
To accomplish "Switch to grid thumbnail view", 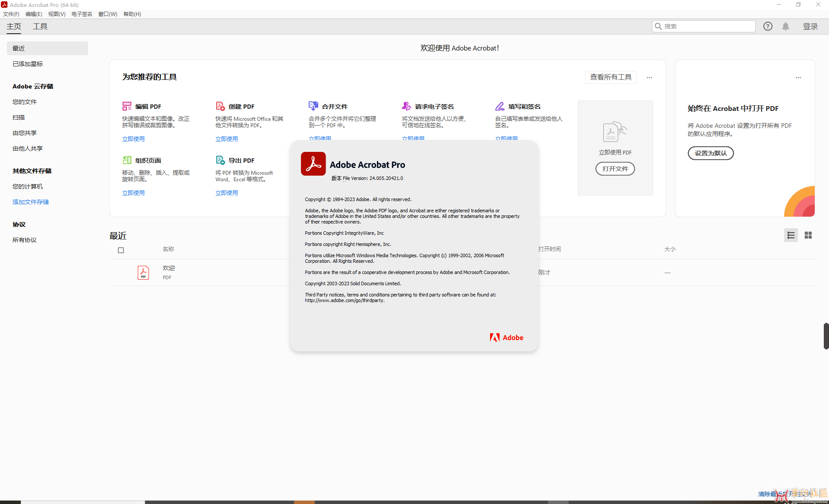I will [x=808, y=235].
